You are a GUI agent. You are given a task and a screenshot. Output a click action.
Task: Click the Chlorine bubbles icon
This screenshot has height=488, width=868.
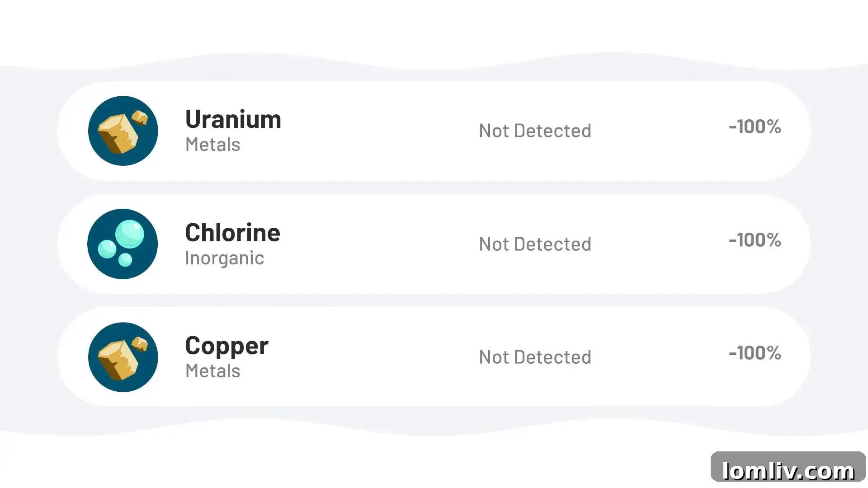[x=123, y=244]
